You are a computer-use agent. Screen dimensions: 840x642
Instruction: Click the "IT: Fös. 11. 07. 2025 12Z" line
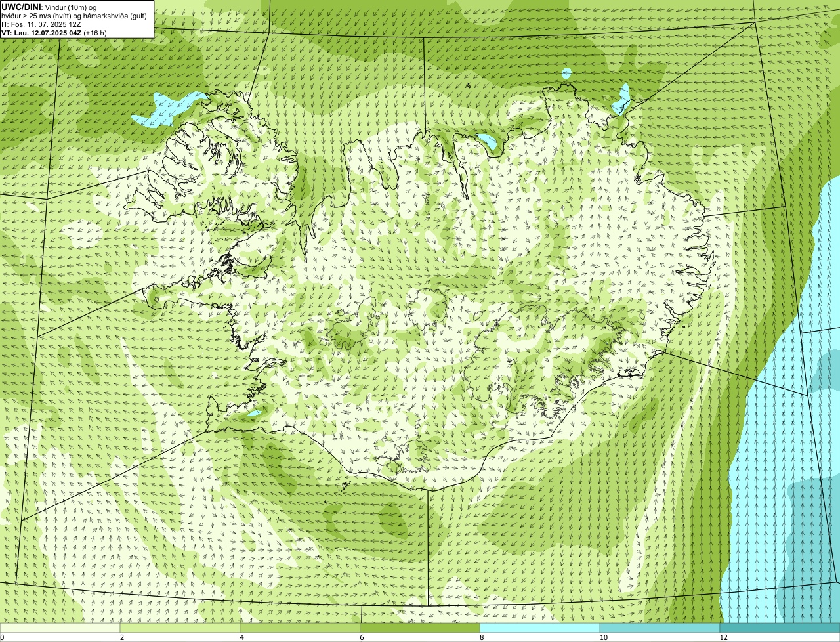41,24
